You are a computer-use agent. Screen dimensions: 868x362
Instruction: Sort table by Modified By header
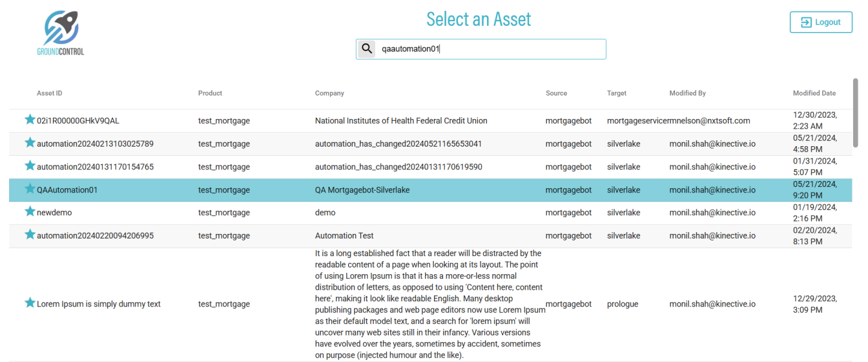pyautogui.click(x=687, y=93)
